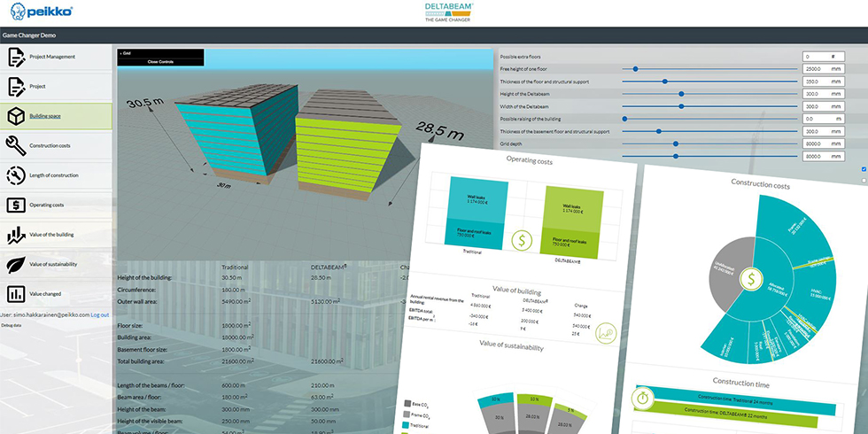Click the Log out link

tap(99, 314)
